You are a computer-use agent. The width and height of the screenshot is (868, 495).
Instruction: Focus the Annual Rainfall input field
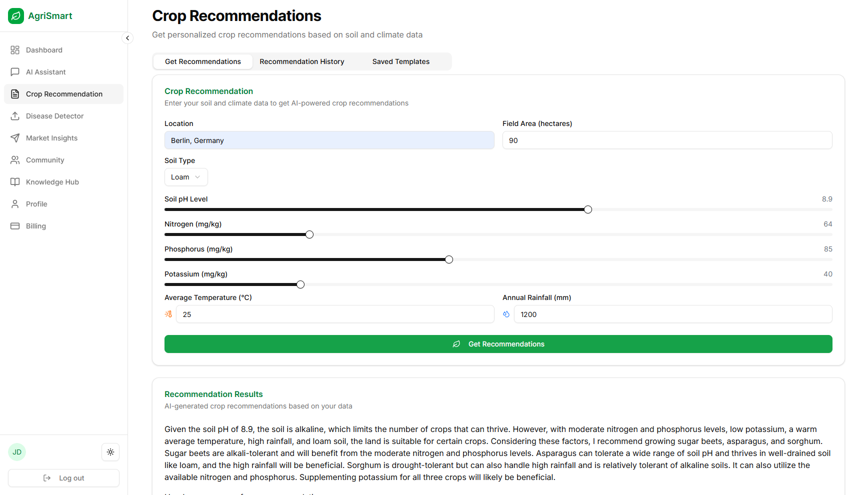(672, 314)
